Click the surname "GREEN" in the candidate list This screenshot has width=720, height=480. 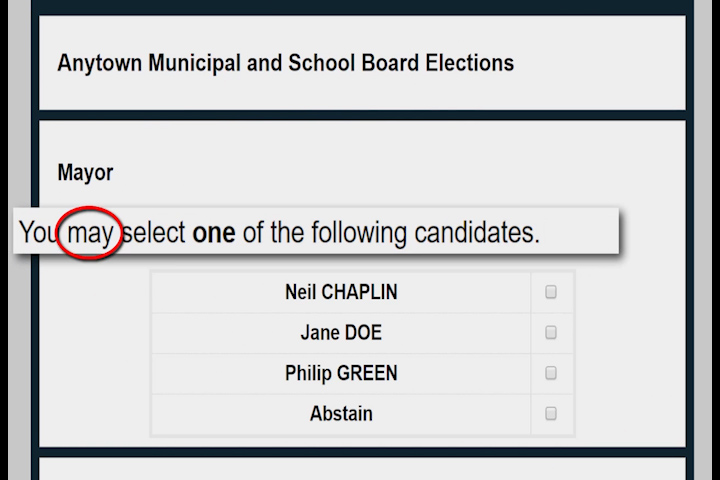(367, 373)
